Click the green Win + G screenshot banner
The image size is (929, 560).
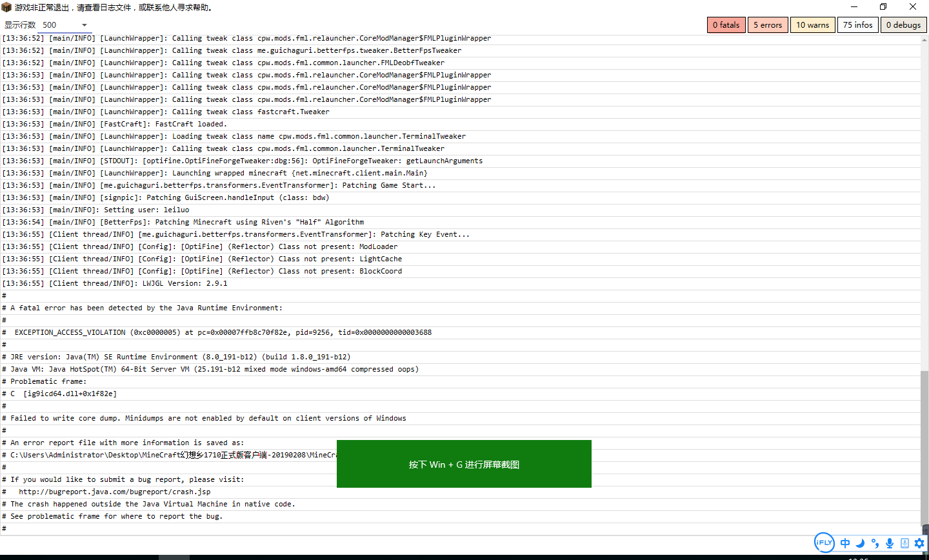pos(464,464)
